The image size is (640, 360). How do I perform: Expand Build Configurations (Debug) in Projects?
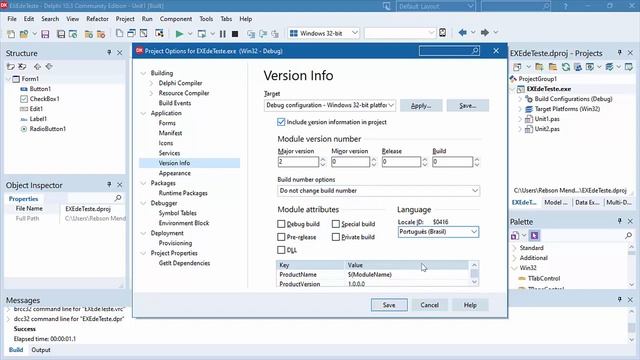[x=520, y=99]
